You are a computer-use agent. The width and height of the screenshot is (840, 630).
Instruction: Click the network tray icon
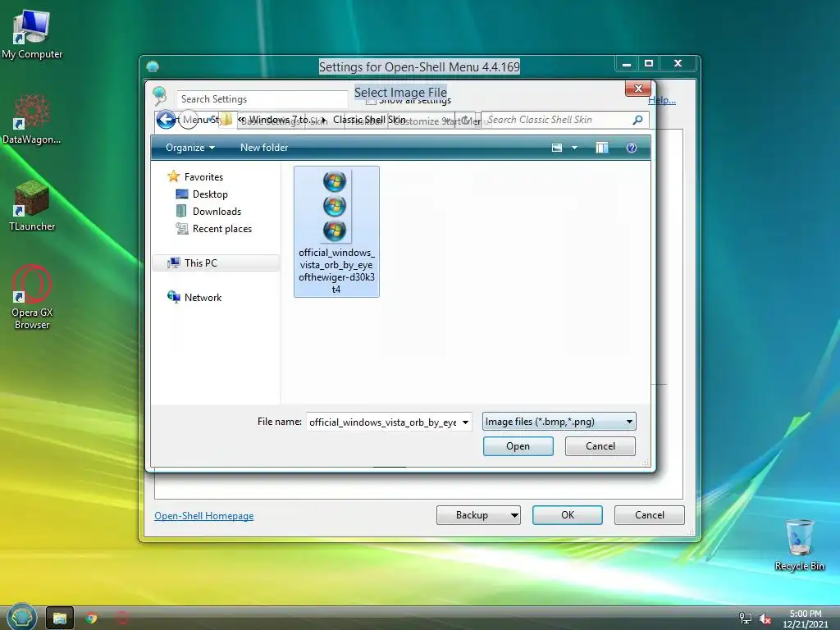tap(745, 619)
